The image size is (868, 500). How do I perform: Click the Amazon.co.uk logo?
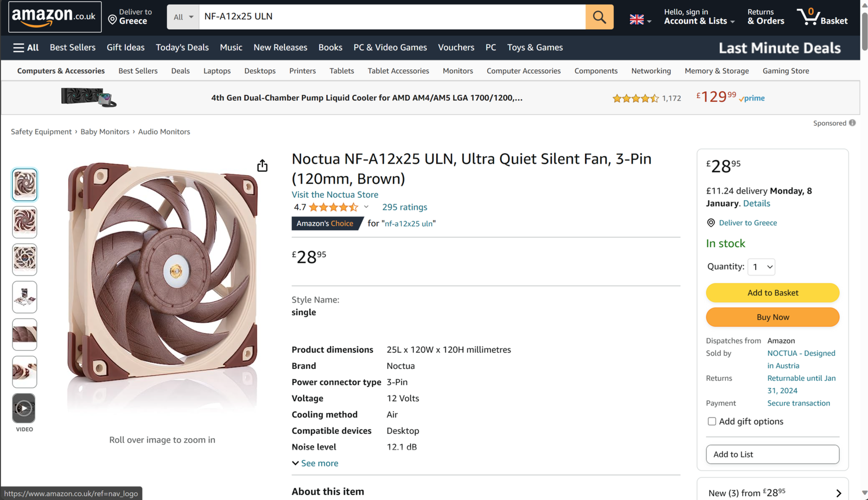54,17
